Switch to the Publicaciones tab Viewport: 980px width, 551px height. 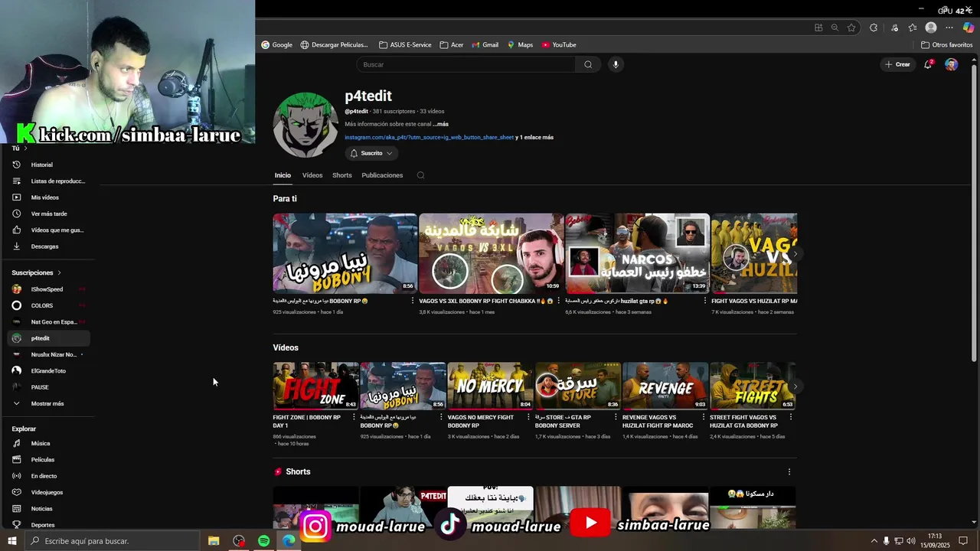point(382,175)
